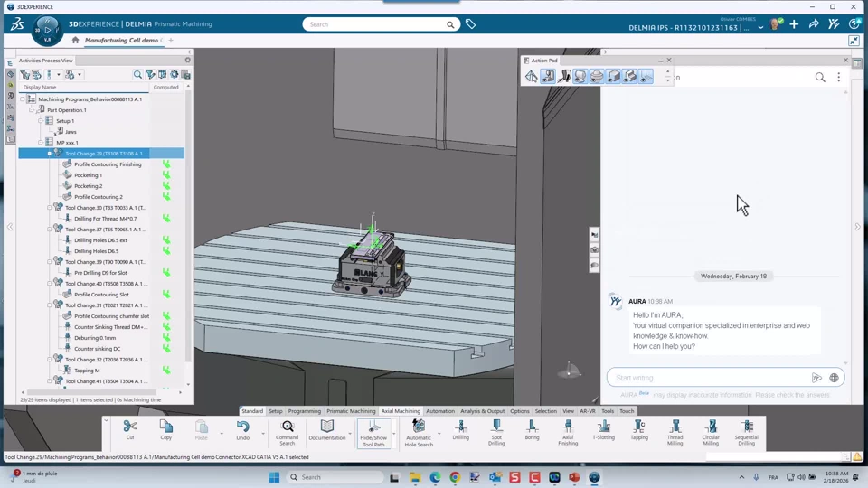Screen dimensions: 868x488
Task: Switch to the Prismatic Machining tab
Action: [x=351, y=411]
